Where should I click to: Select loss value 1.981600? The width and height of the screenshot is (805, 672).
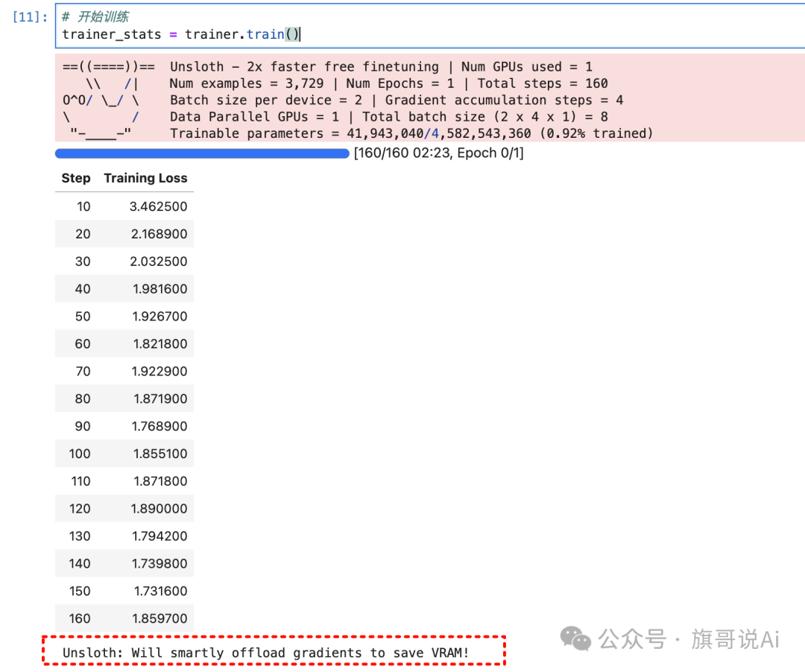(x=160, y=289)
